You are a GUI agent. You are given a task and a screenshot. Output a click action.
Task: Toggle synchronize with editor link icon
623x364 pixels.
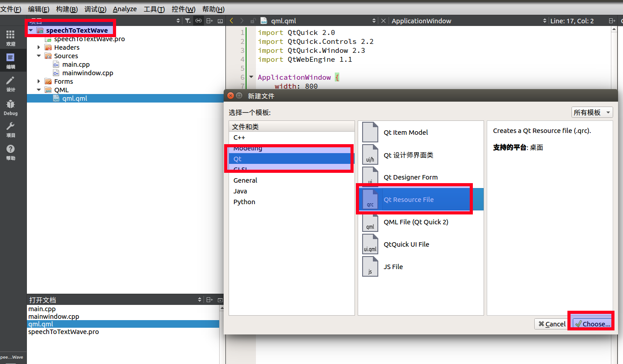coord(198,21)
